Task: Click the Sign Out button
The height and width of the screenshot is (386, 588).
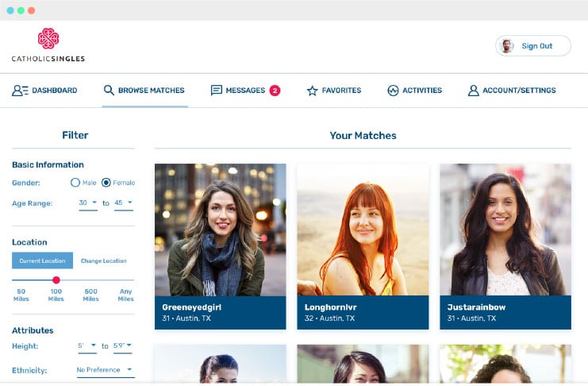Action: pyautogui.click(x=533, y=46)
